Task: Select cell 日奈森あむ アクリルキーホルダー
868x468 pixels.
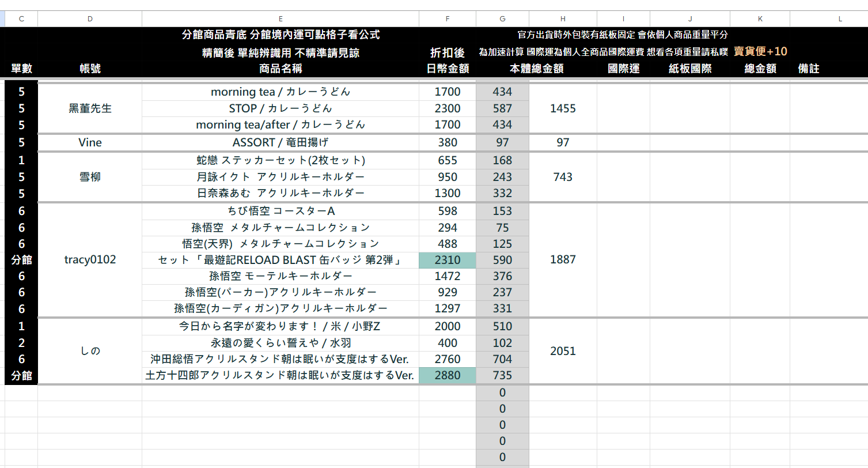Action: (x=281, y=193)
